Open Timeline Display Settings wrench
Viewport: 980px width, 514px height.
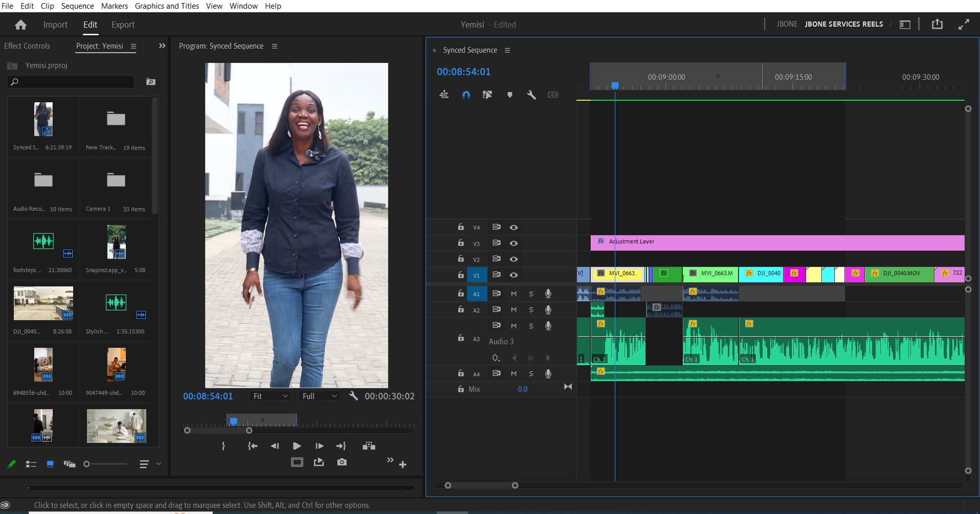pos(531,95)
